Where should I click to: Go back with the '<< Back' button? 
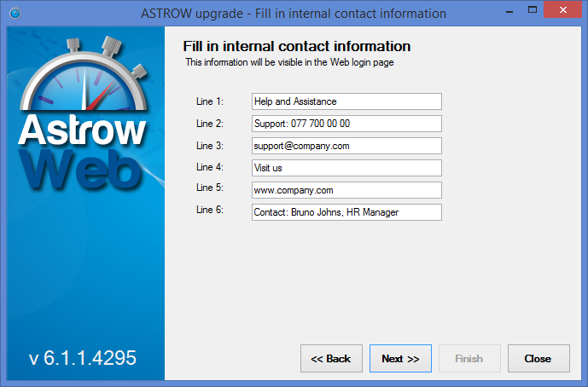[x=331, y=359]
